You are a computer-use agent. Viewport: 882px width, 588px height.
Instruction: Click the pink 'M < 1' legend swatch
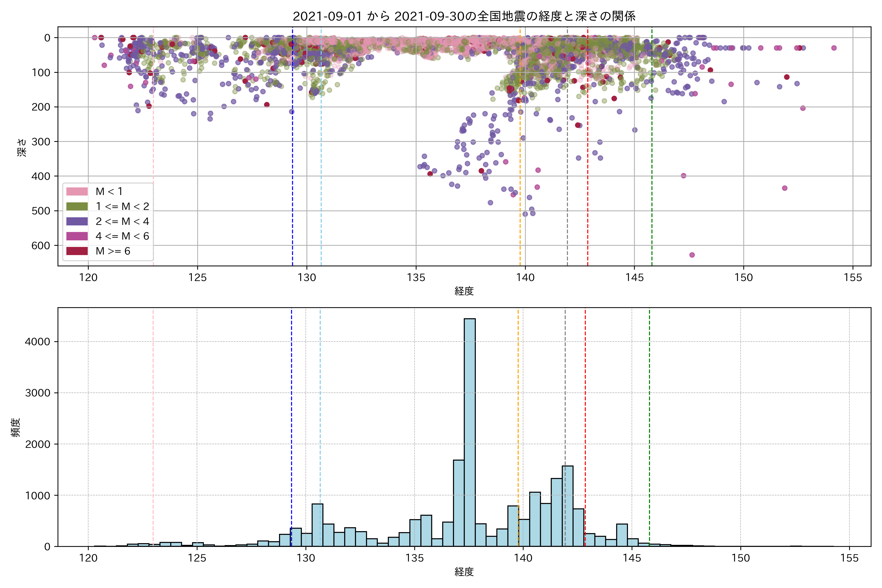click(77, 192)
